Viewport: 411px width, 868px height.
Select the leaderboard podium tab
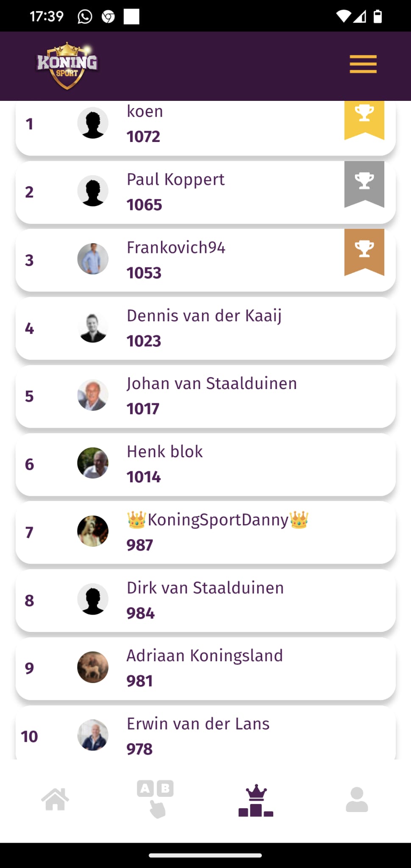(x=256, y=800)
